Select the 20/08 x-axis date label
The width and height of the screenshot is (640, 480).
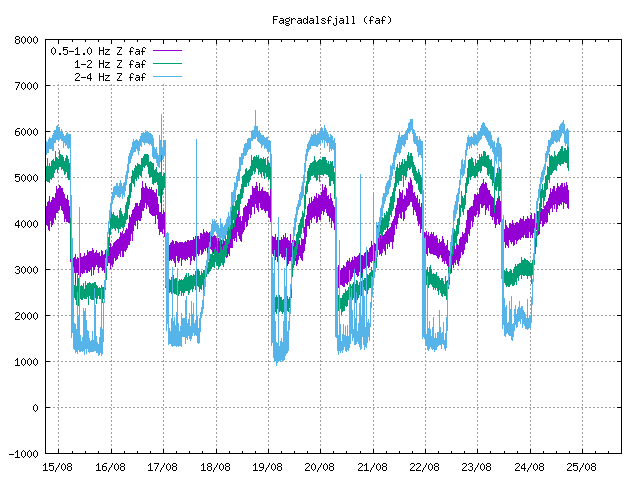click(320, 467)
